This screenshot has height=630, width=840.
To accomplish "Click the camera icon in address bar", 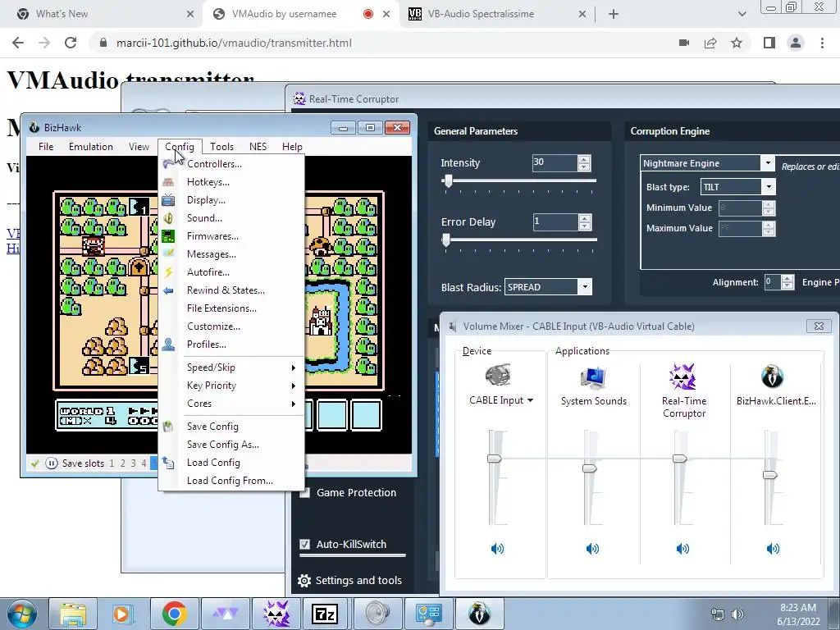I will click(x=684, y=43).
